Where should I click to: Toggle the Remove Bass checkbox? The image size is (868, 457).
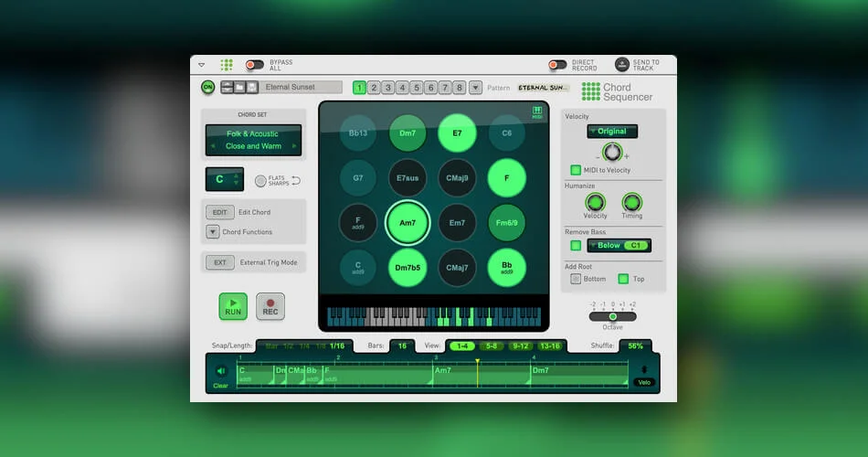(576, 245)
